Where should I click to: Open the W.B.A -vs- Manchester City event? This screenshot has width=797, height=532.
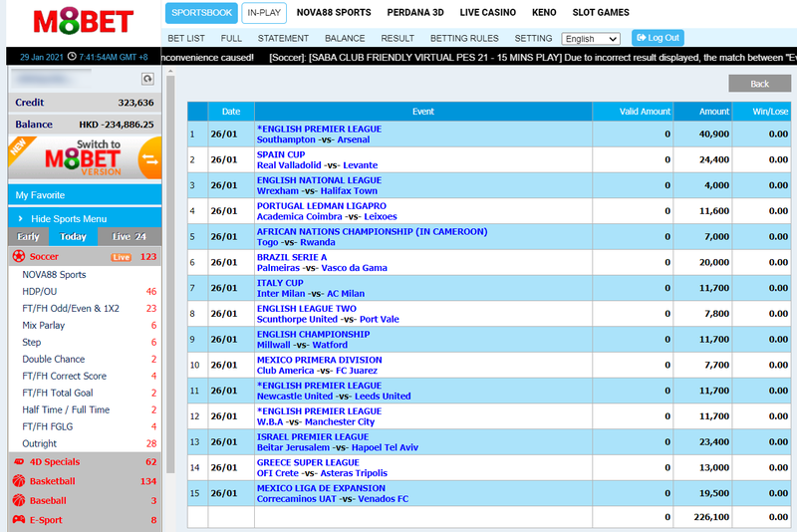coord(316,421)
